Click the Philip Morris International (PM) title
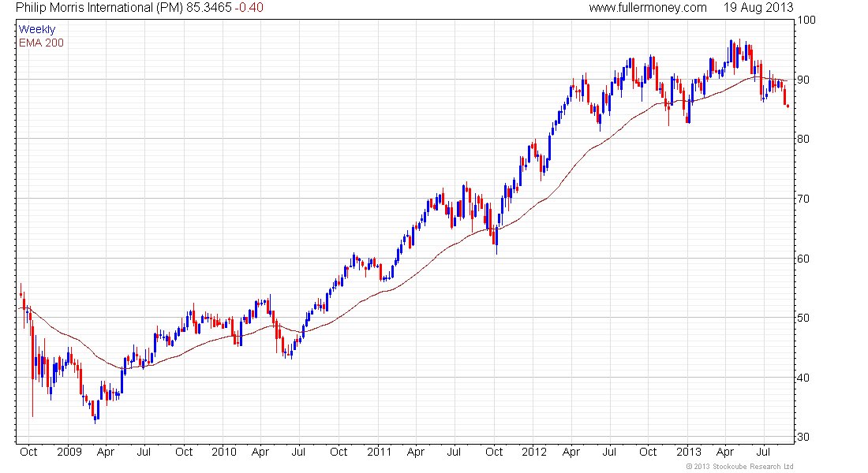This screenshot has height=473, width=868. (x=99, y=8)
